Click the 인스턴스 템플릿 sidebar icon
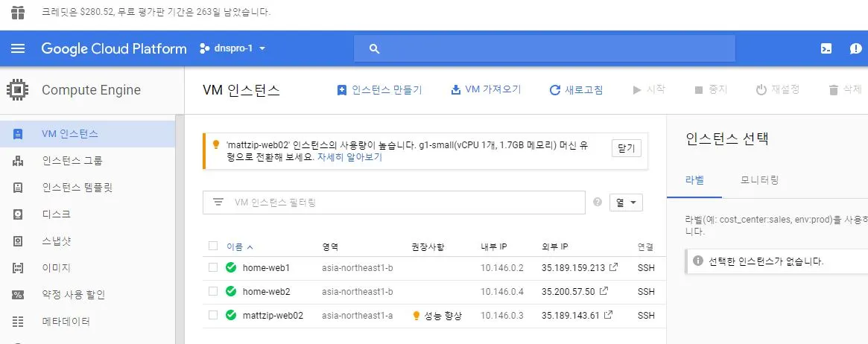 pyautogui.click(x=18, y=188)
